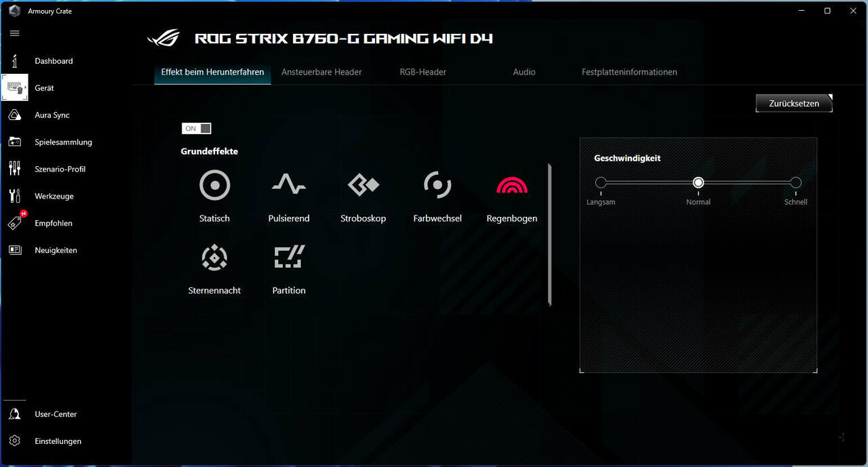Open the Empfohlen tag icon
Viewport: 868px width, 467px height.
tap(14, 223)
